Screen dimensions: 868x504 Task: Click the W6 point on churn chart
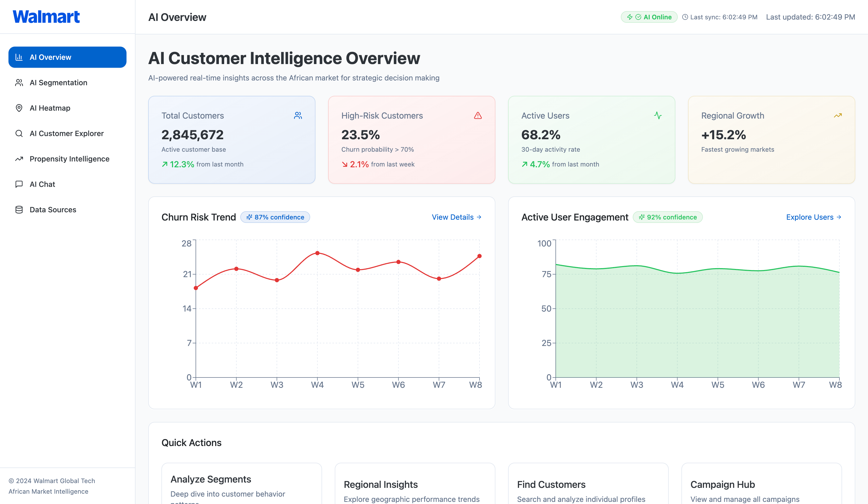pos(399,262)
